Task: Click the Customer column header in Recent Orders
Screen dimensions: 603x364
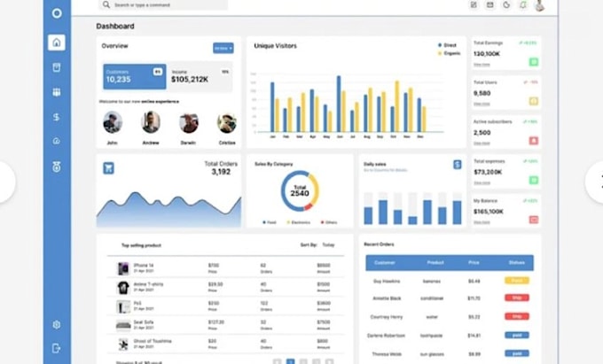Action: (385, 263)
